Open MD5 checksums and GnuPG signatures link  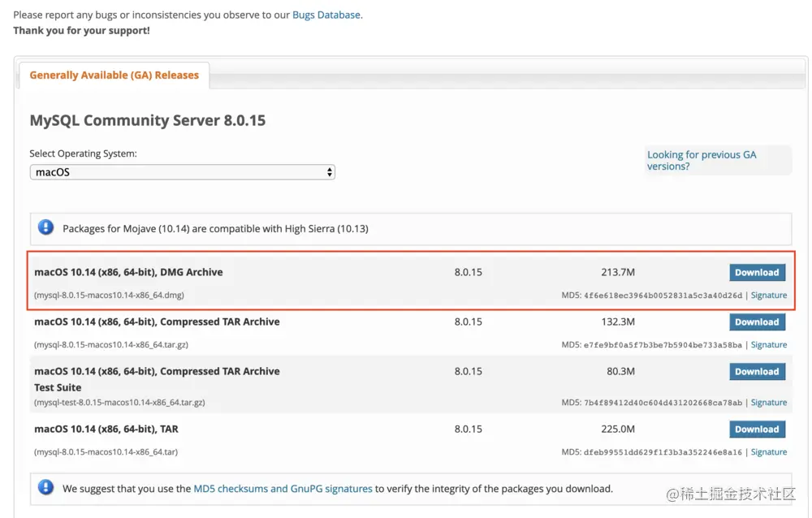[x=283, y=489]
